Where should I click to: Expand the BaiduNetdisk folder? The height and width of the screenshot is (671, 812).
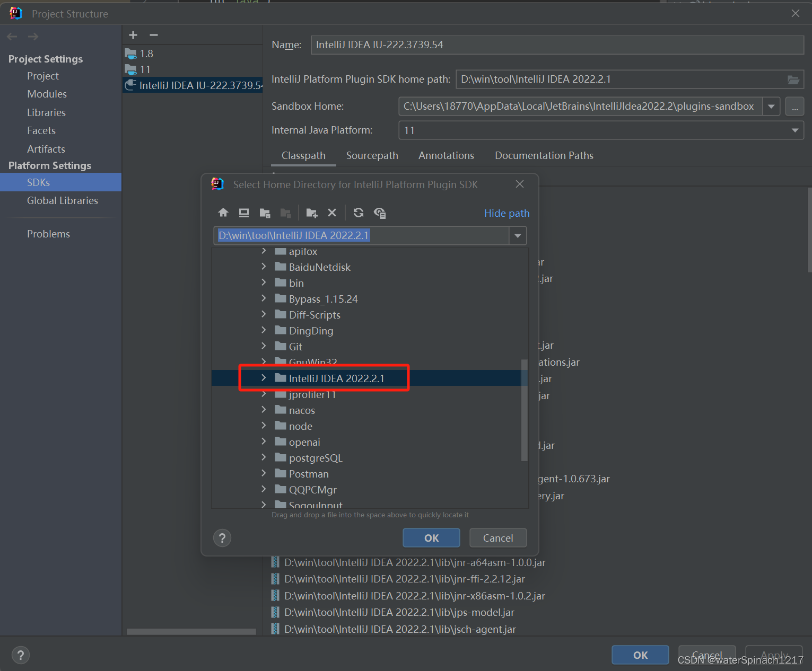[x=264, y=267]
